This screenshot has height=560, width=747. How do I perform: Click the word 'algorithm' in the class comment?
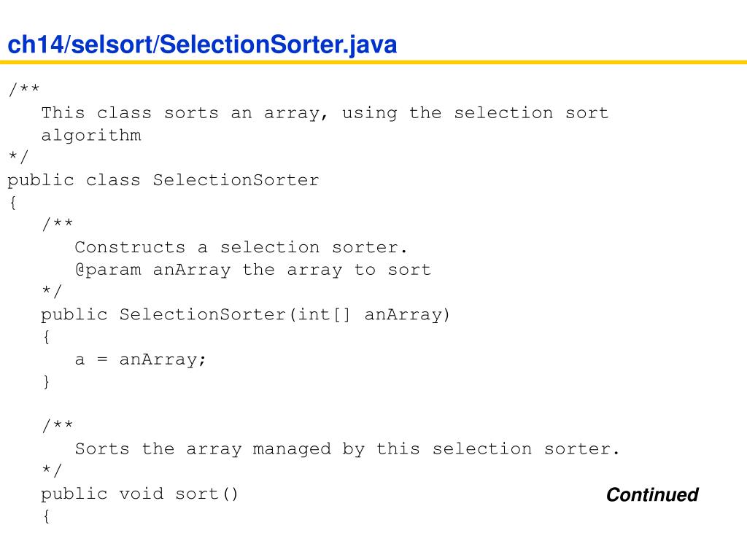91,135
